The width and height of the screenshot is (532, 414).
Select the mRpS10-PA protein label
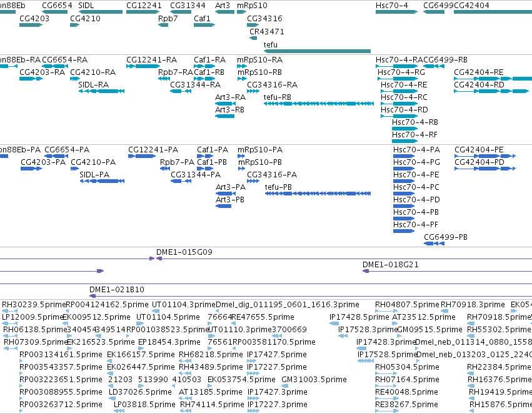click(260, 150)
